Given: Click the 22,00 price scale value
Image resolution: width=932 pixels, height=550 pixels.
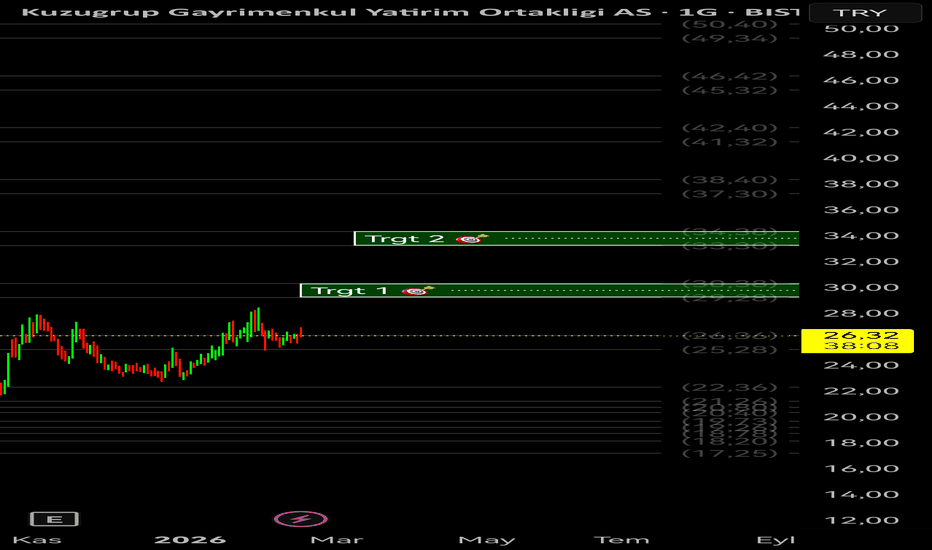Looking at the screenshot, I should point(861,391).
